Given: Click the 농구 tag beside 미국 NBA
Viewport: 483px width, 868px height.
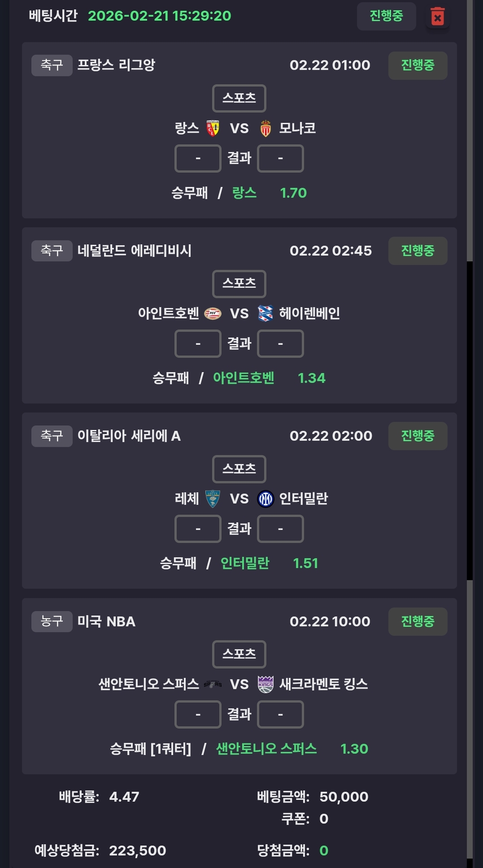Looking at the screenshot, I should click(x=52, y=621).
